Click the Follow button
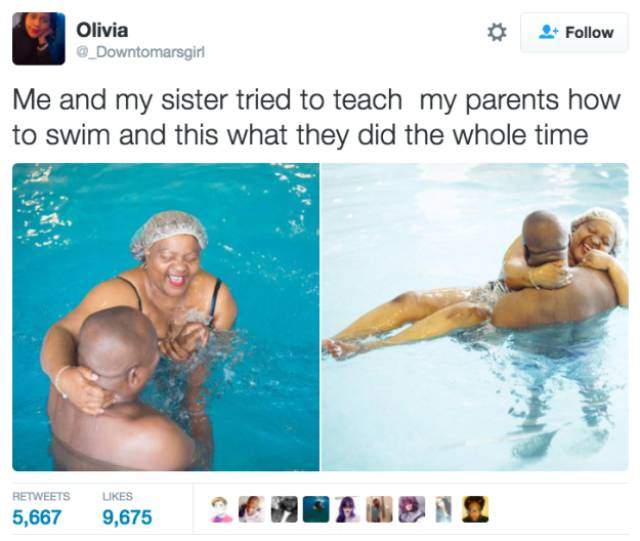 tap(574, 32)
